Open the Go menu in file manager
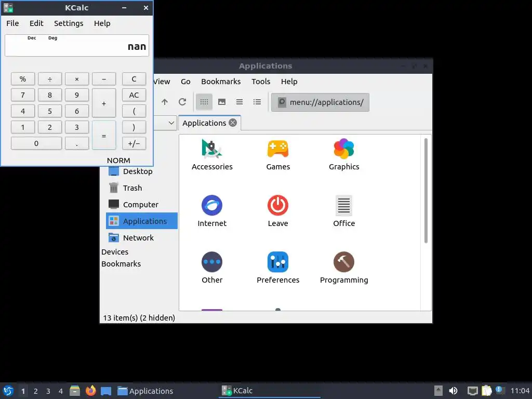Screen dimensions: 532x399 click(x=185, y=82)
